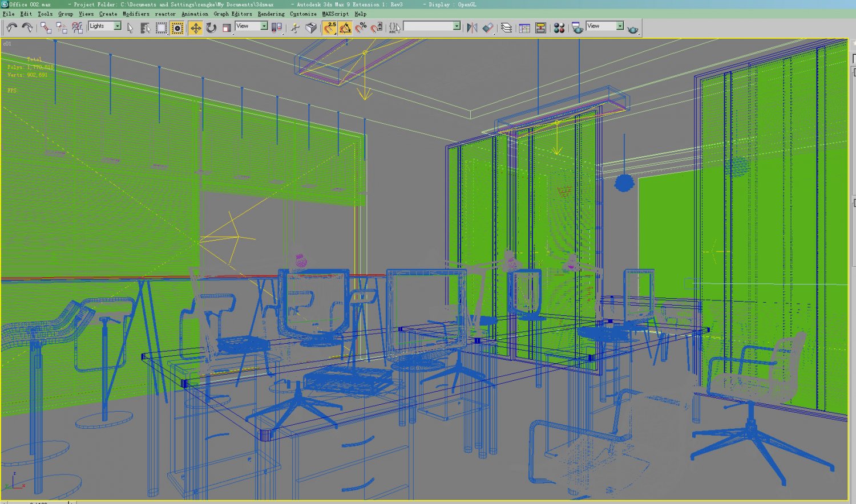Screen dimensions: 856x504
Task: Expand the reference coordinate system View dropdown
Action: coord(264,26)
